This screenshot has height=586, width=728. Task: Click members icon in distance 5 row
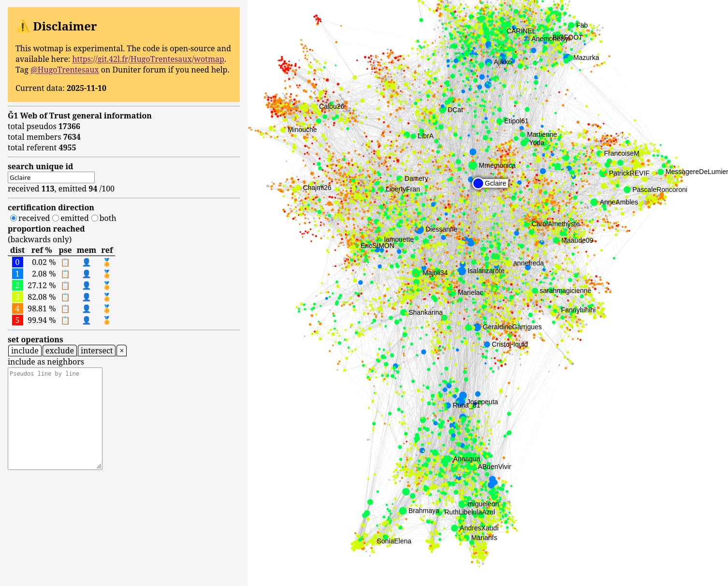click(87, 321)
